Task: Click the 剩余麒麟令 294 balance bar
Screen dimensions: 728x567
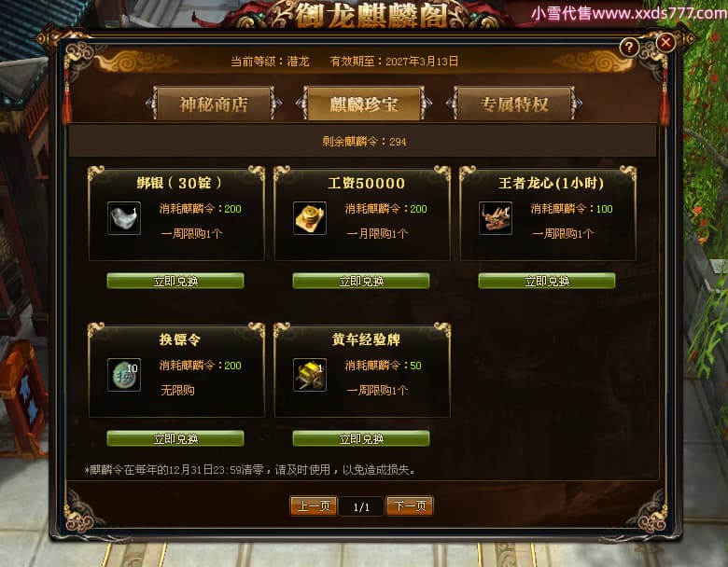Action: 363,141
